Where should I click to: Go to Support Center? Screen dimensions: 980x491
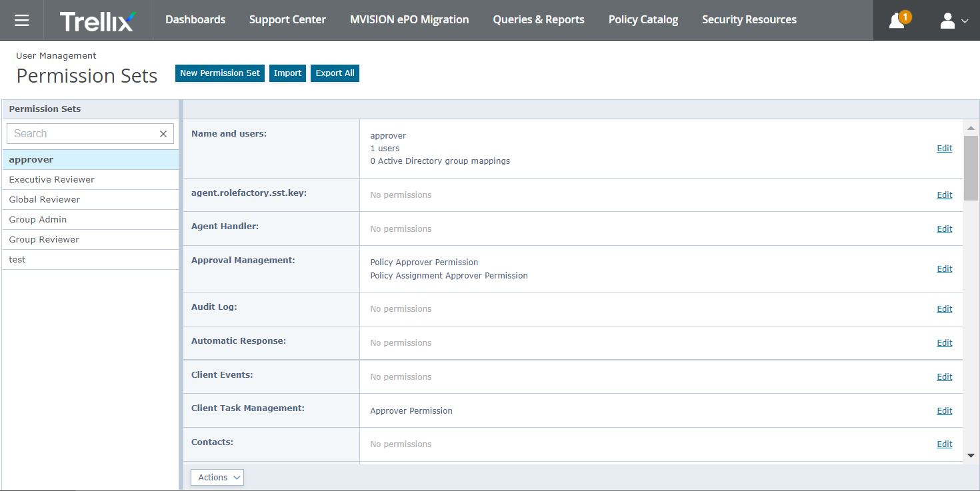[x=287, y=20]
